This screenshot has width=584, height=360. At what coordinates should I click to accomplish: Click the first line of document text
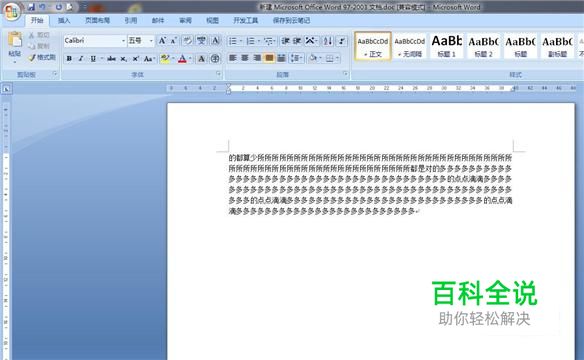pyautogui.click(x=370, y=158)
